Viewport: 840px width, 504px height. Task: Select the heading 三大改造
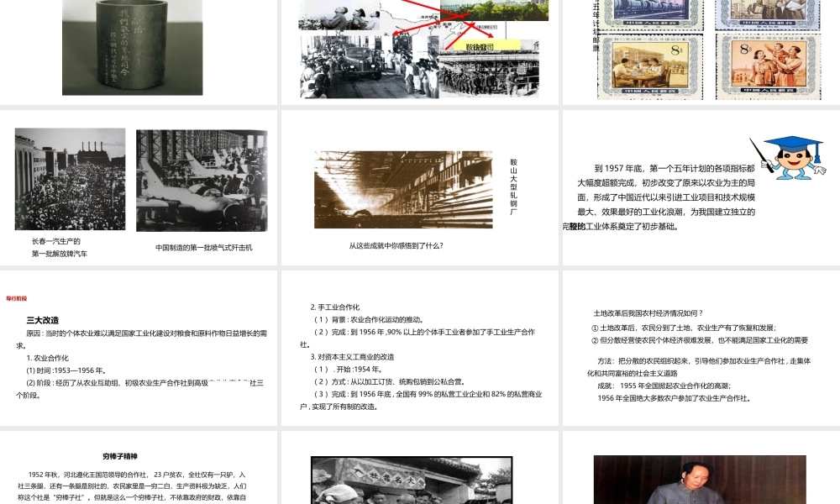coord(42,320)
